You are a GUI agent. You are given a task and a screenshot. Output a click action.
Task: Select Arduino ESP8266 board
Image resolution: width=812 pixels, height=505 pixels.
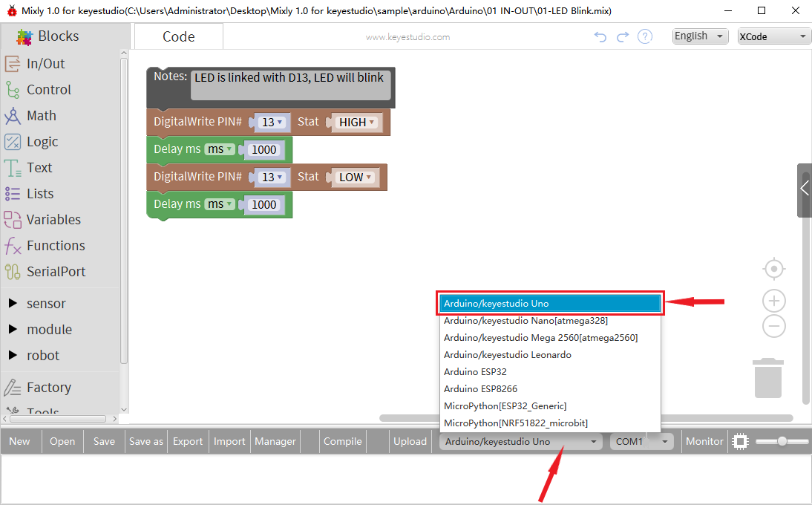click(x=550, y=389)
